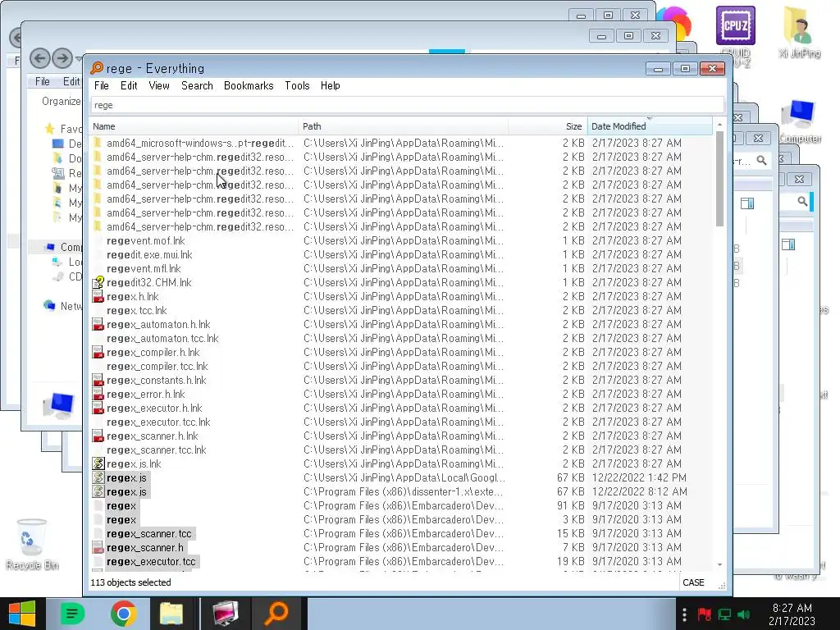Open the Windows Start button
This screenshot has width=840, height=630.
coord(22,614)
